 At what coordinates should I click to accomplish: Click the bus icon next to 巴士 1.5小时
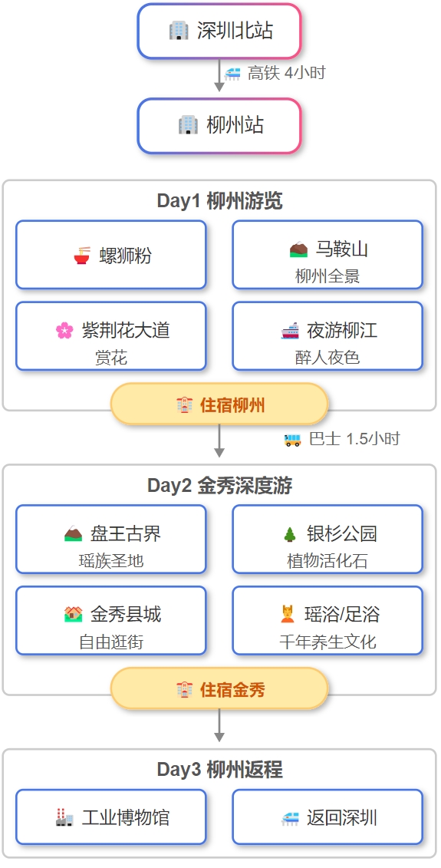[x=293, y=440]
